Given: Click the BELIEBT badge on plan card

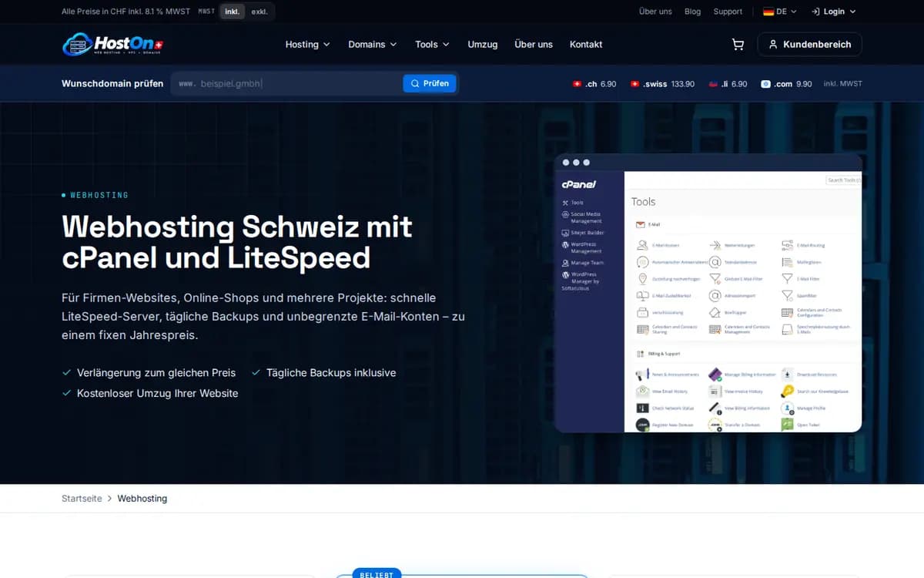Looking at the screenshot, I should [377, 573].
